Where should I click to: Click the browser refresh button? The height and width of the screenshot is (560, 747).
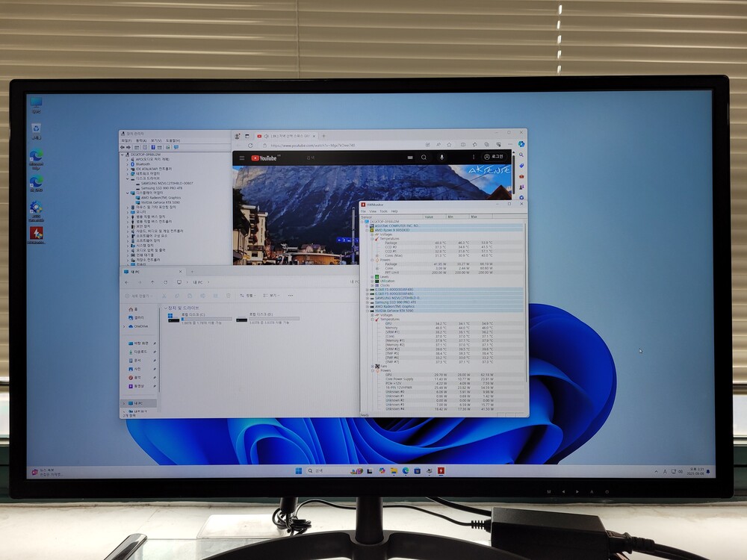250,146
